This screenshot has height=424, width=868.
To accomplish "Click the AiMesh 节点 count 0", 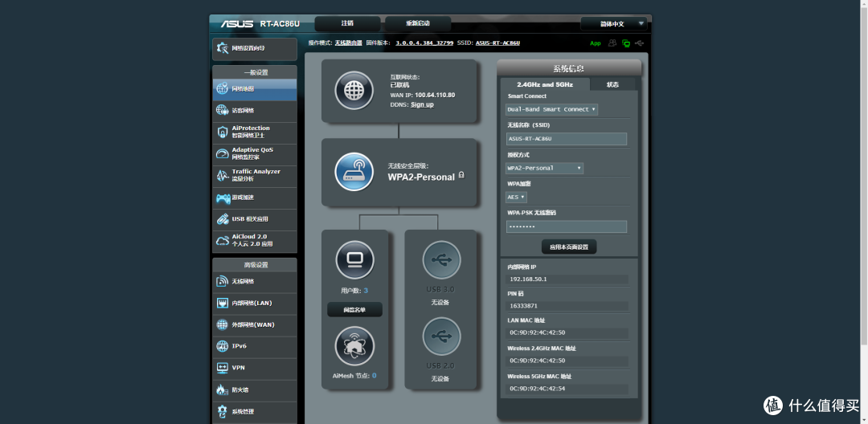I will [x=374, y=375].
